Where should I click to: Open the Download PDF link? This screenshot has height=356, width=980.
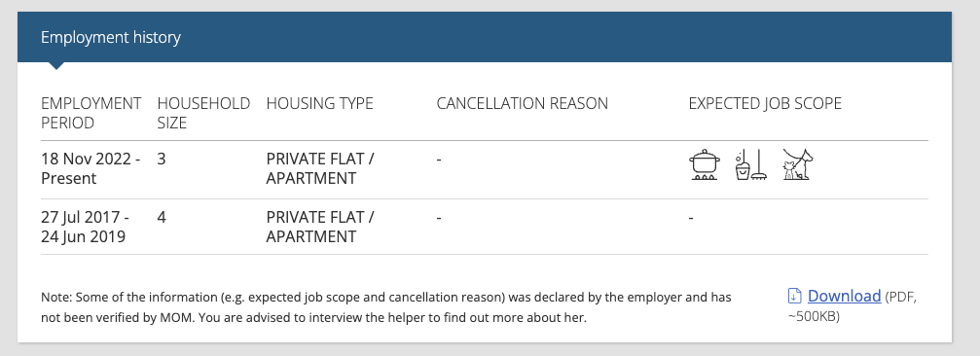[844, 296]
